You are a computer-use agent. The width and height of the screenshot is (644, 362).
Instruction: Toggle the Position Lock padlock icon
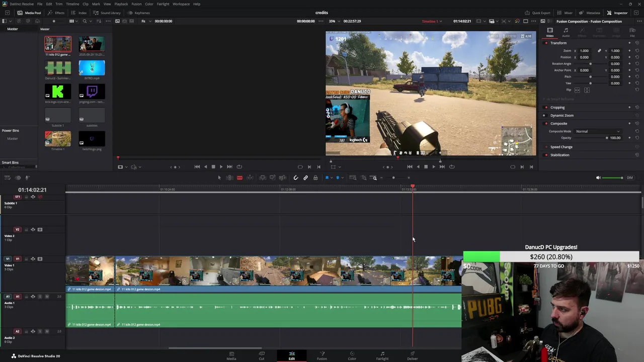315,177
